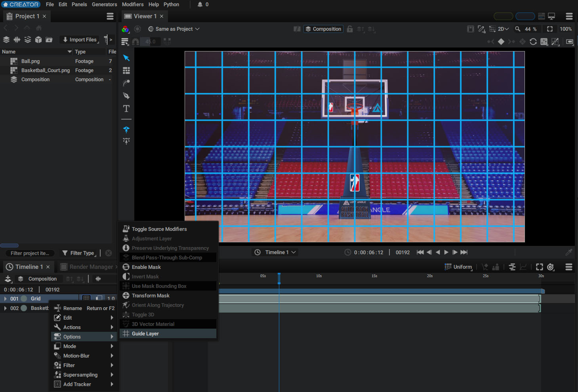Click the fit-to-viewer fullscreen icon
The image size is (578, 392).
tap(550, 29)
